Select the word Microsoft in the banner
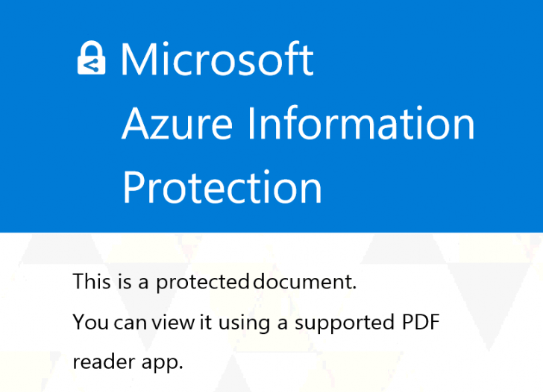This screenshot has height=392, width=543. coord(217,58)
